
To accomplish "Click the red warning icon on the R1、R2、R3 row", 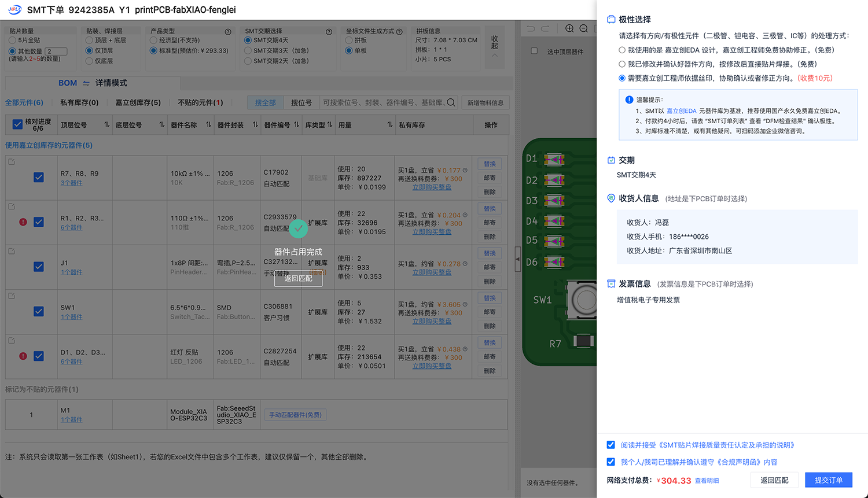I will [x=23, y=222].
